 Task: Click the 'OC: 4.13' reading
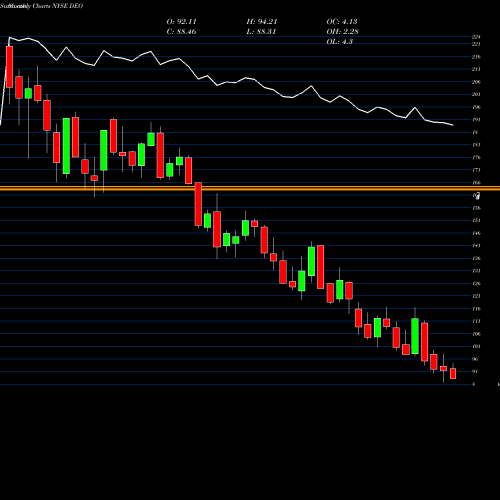(x=342, y=22)
